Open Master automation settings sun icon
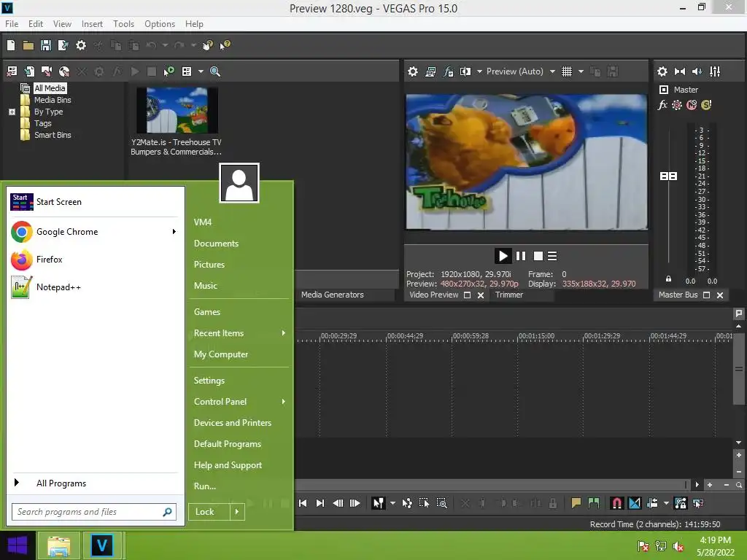 pyautogui.click(x=676, y=105)
